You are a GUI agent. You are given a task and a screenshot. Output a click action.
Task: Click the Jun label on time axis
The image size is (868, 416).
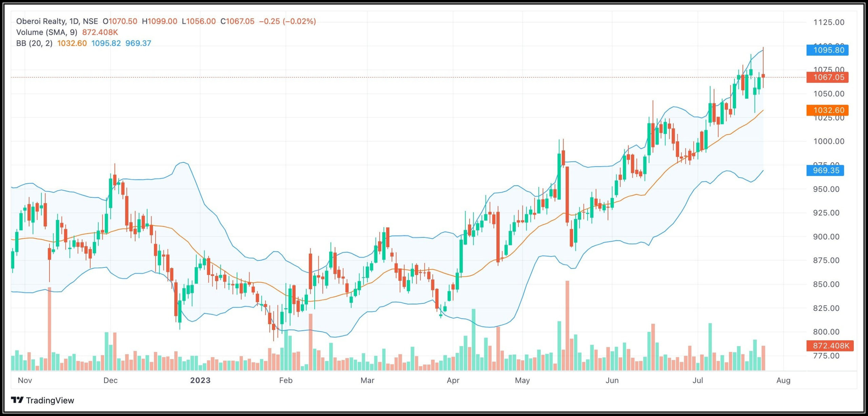pos(612,380)
